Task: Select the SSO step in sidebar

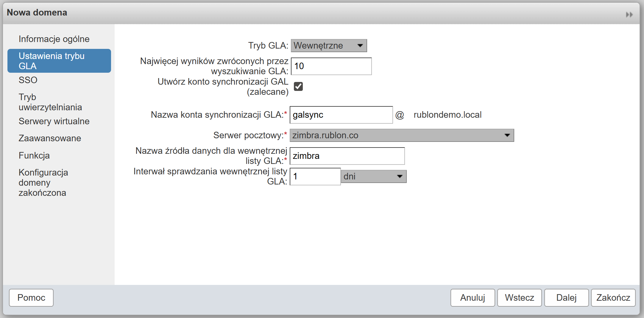Action: coord(28,80)
